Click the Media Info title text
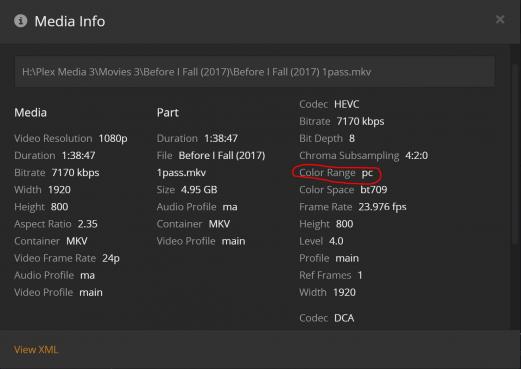The height and width of the screenshot is (369, 521). click(70, 21)
